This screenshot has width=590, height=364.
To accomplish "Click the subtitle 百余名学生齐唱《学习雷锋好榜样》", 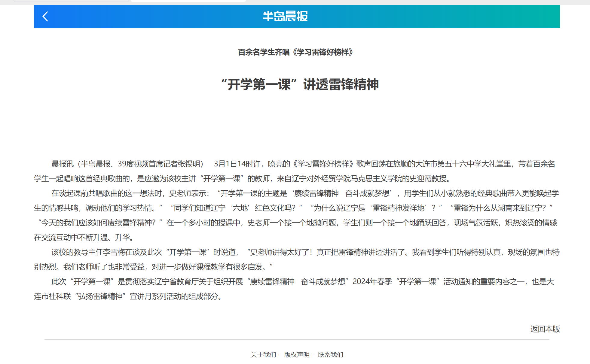I will point(296,52).
